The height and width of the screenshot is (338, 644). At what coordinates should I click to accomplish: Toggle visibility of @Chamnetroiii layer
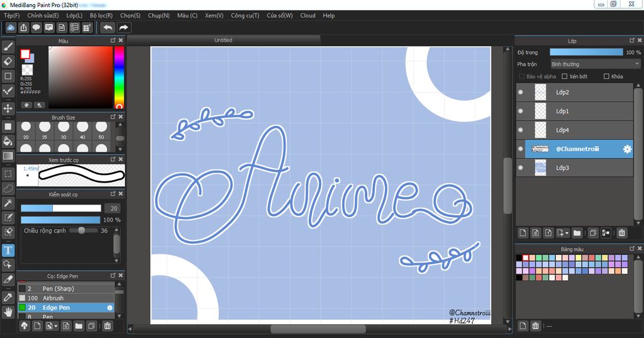pos(521,149)
